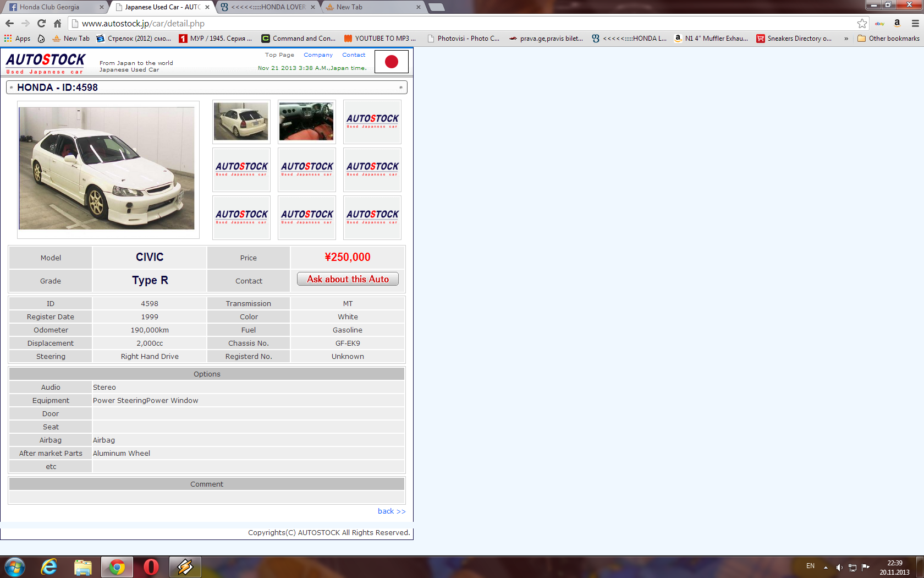Go back using the browser back arrow

(9, 23)
